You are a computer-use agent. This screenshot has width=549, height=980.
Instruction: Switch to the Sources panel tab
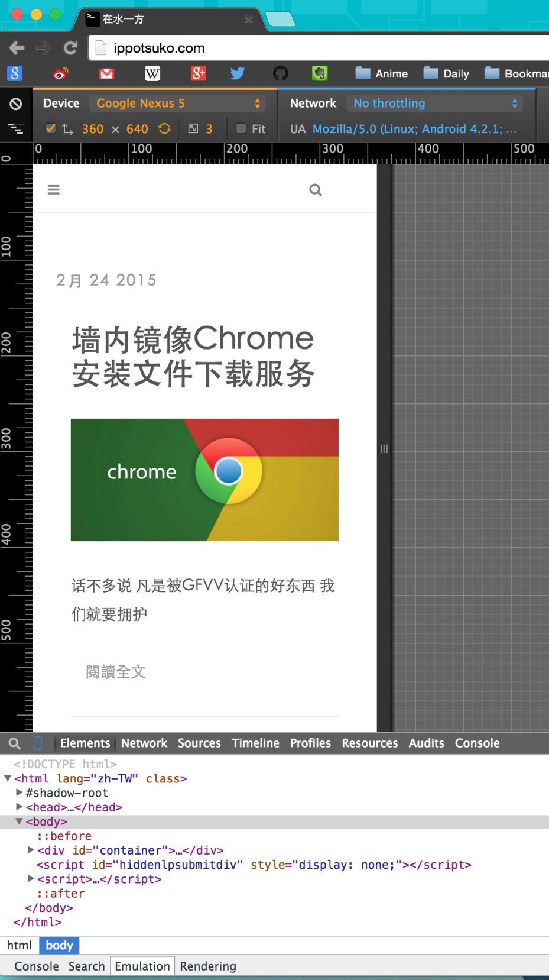coord(199,743)
